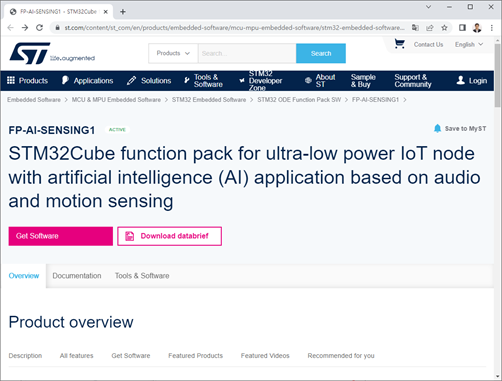Screen dimensions: 502x381
Task: Open the browser side panel icon
Action: click(462, 28)
